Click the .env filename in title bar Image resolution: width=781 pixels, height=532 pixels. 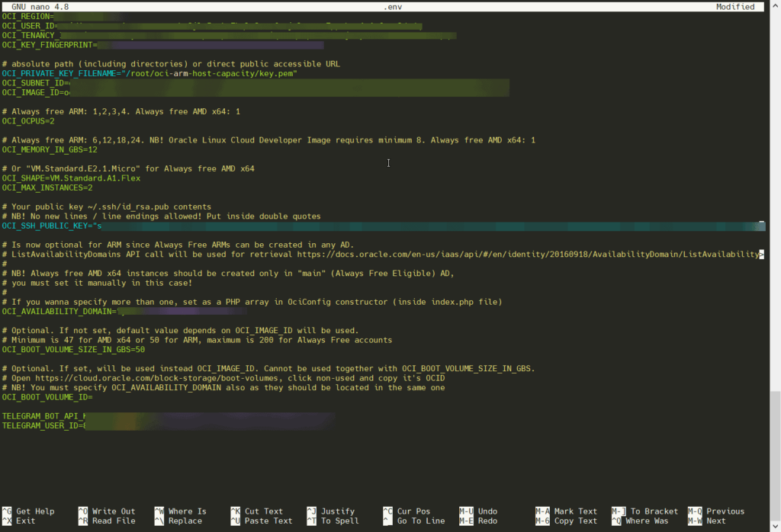(x=393, y=6)
